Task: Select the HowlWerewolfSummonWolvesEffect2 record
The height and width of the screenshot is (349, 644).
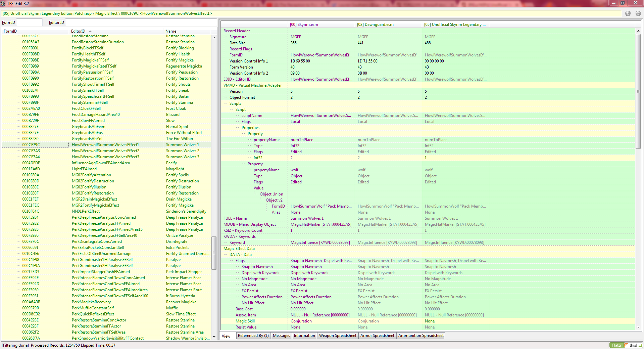Action: pyautogui.click(x=105, y=151)
